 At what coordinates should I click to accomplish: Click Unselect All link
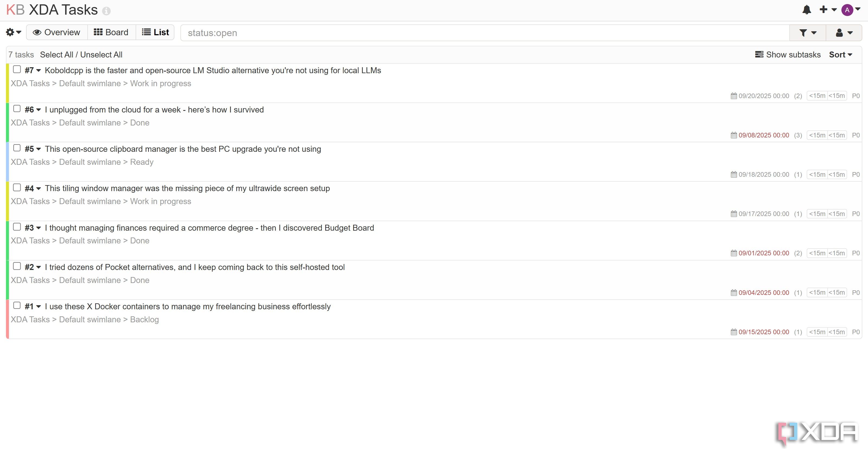click(101, 54)
